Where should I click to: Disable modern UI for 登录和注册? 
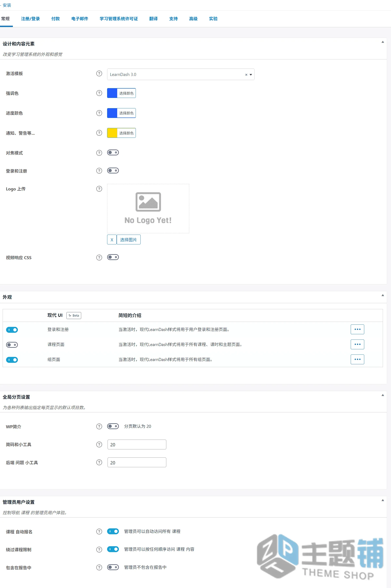tap(12, 330)
